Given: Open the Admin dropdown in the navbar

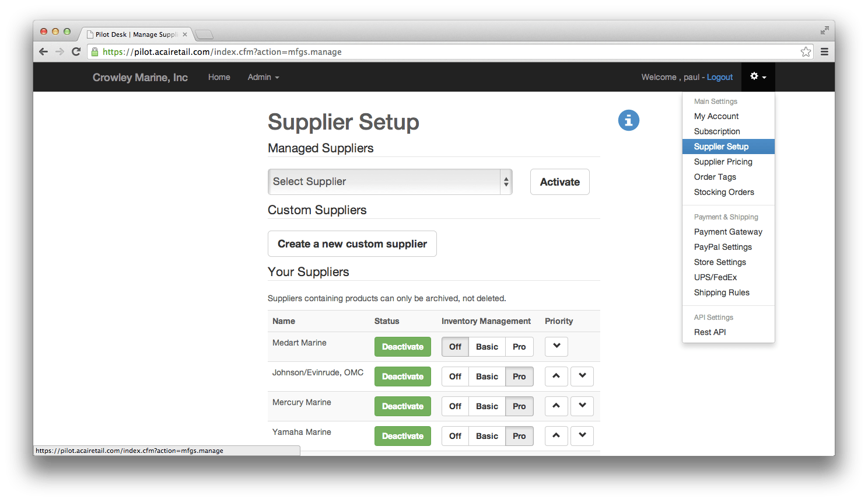Looking at the screenshot, I should 263,77.
